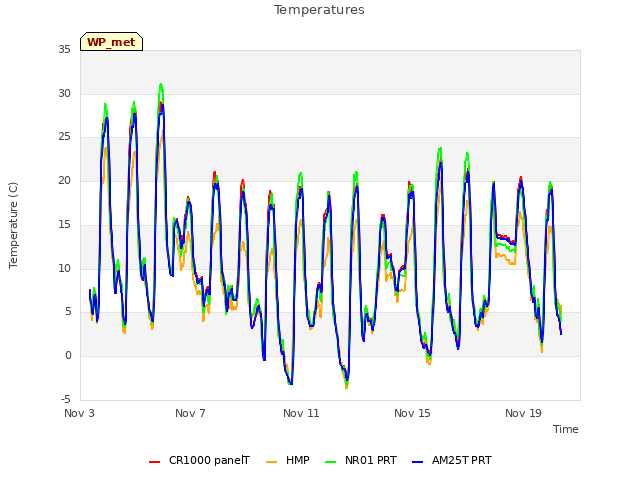The width and height of the screenshot is (640, 480).
Task: Toggle the HMP legend entry
Action: (288, 460)
